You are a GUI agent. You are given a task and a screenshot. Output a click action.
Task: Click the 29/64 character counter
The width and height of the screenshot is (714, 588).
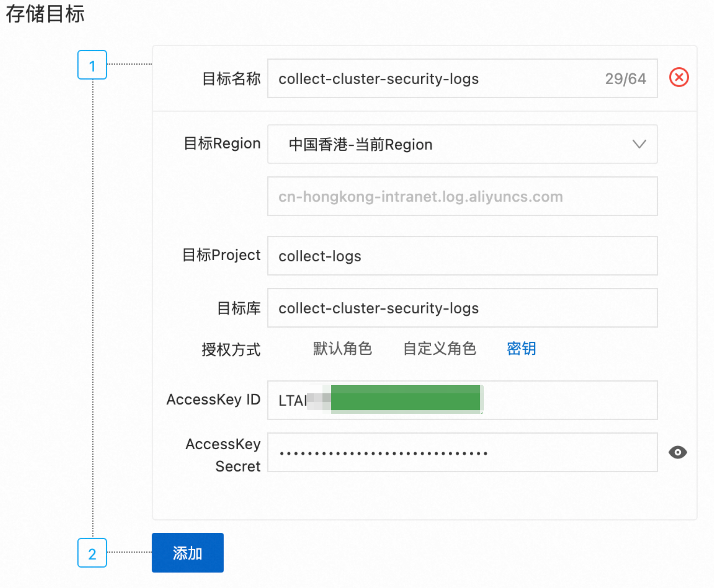point(625,79)
